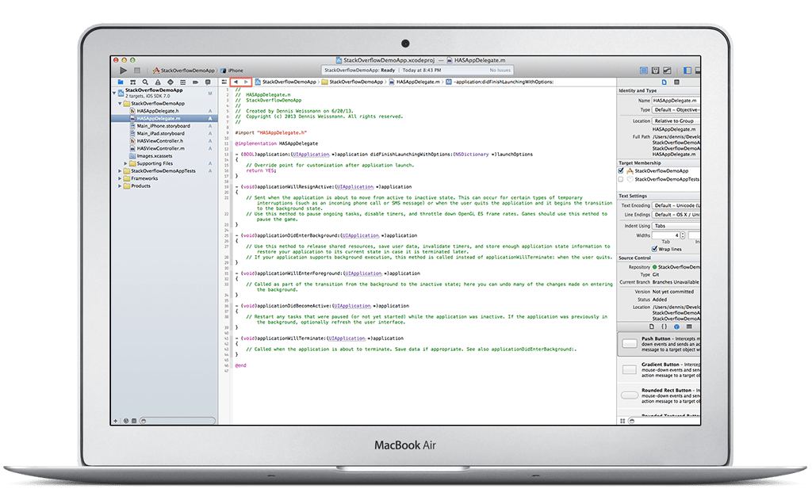Add a new file with the plus button
Viewport: 812px width, 504px height.
coord(116,421)
